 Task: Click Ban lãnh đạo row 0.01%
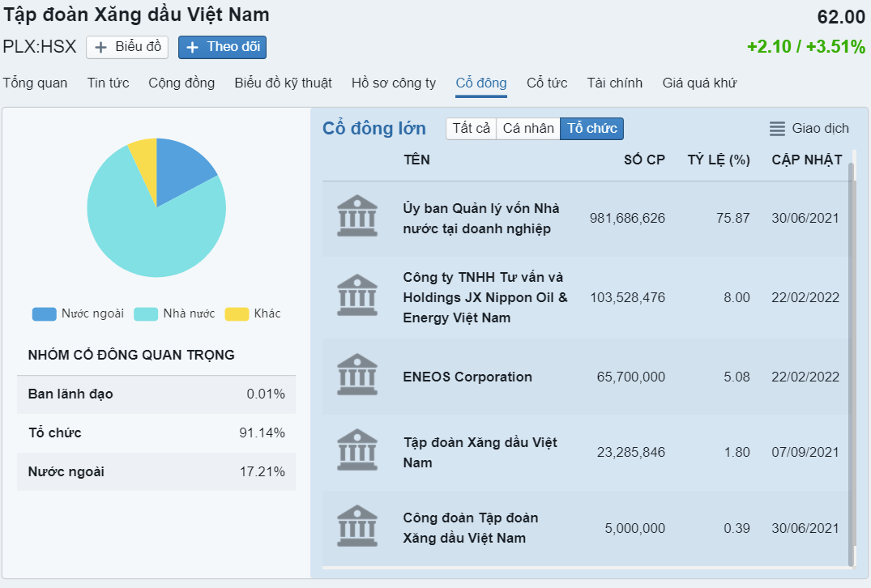[x=156, y=394]
